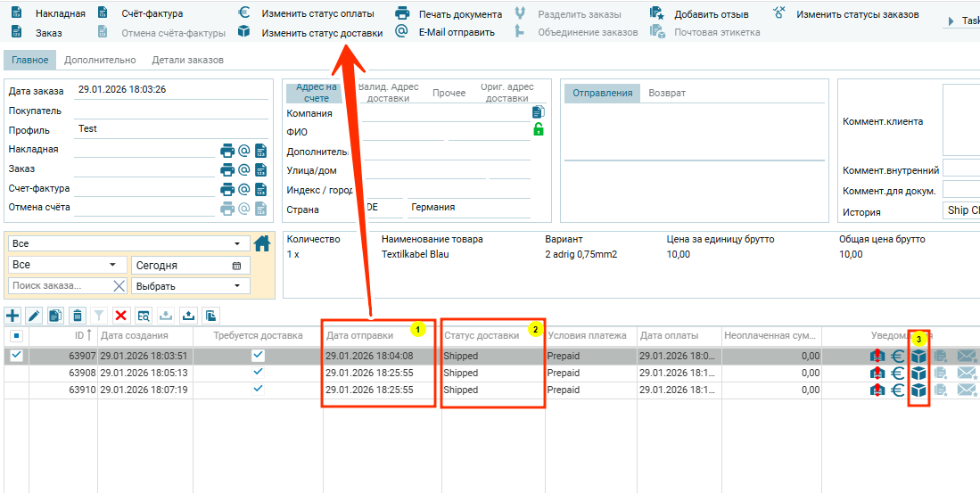Expand the 'Выбрать' dropdown
The height and width of the screenshot is (493, 980).
[x=191, y=286]
